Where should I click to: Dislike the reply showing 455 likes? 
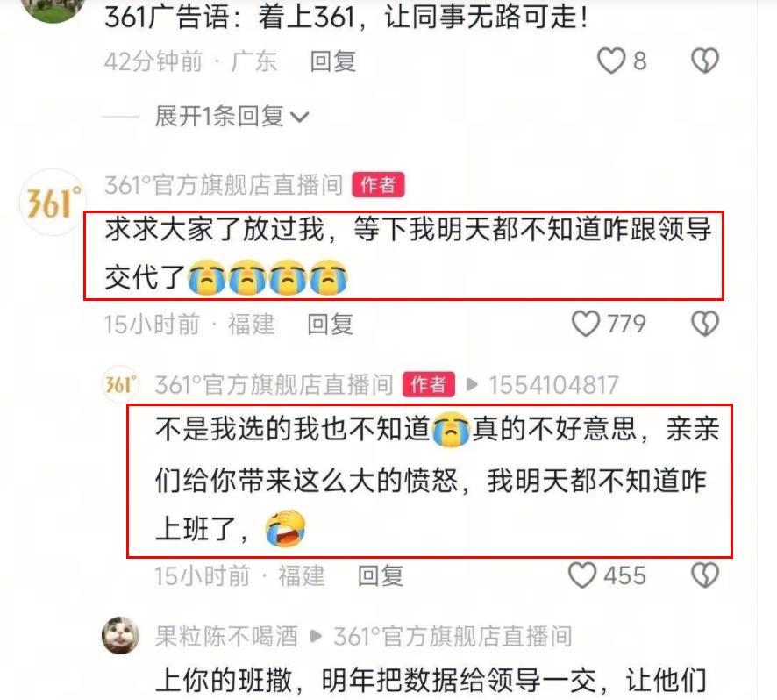click(705, 575)
